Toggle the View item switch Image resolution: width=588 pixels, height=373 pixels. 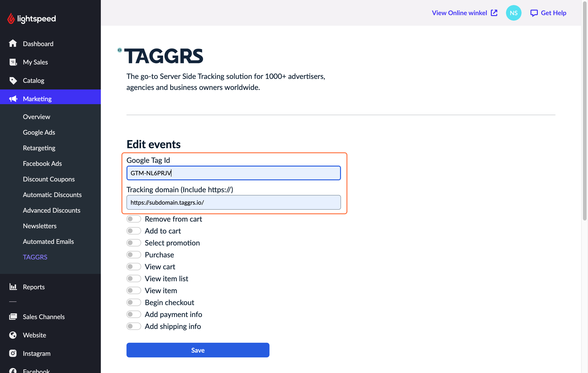click(134, 290)
